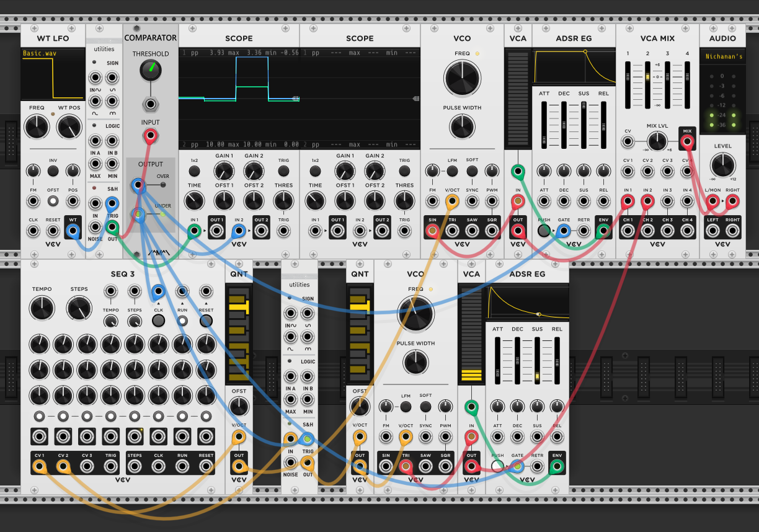Screen dimensions: 759x532
Task: Click the first SCOPE waveform display
Action: click(x=239, y=99)
